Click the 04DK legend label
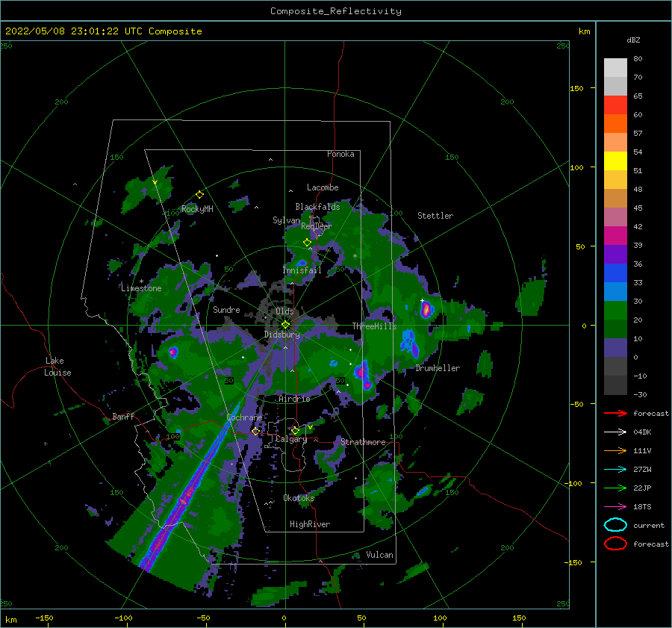Viewport: 672px width, 628px height. pos(642,432)
